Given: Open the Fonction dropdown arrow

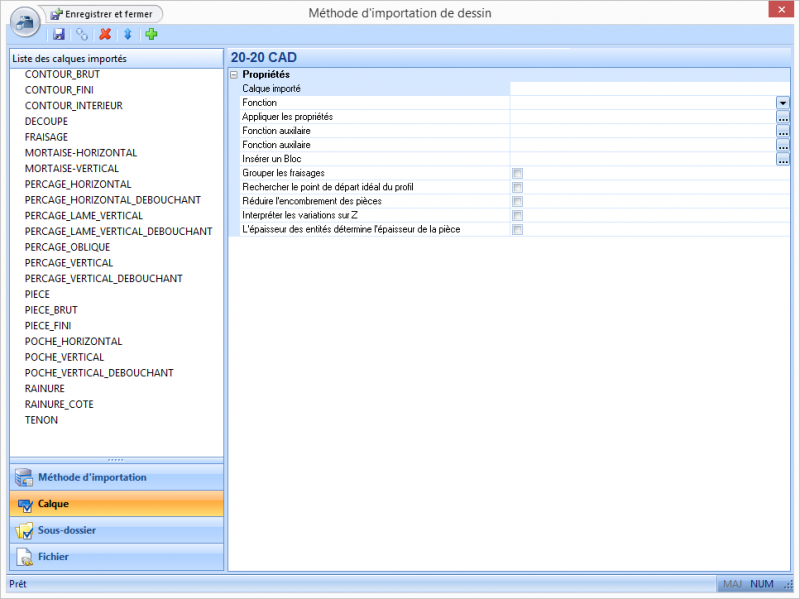Looking at the screenshot, I should point(783,103).
